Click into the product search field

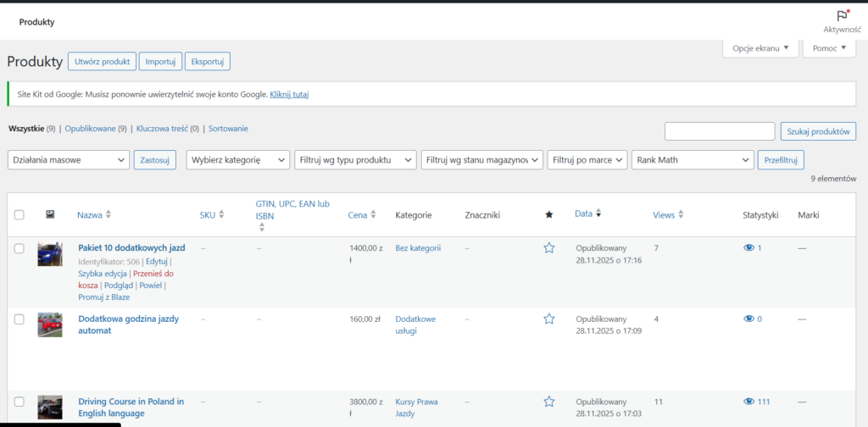click(719, 130)
